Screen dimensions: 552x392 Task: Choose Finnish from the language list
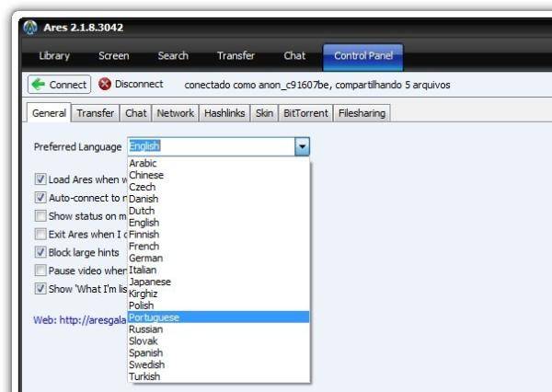coord(219,235)
